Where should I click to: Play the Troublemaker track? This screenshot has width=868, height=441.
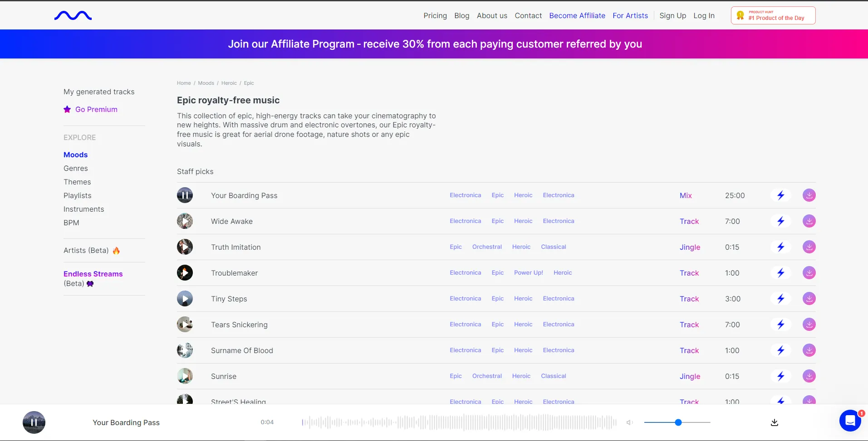(x=185, y=273)
